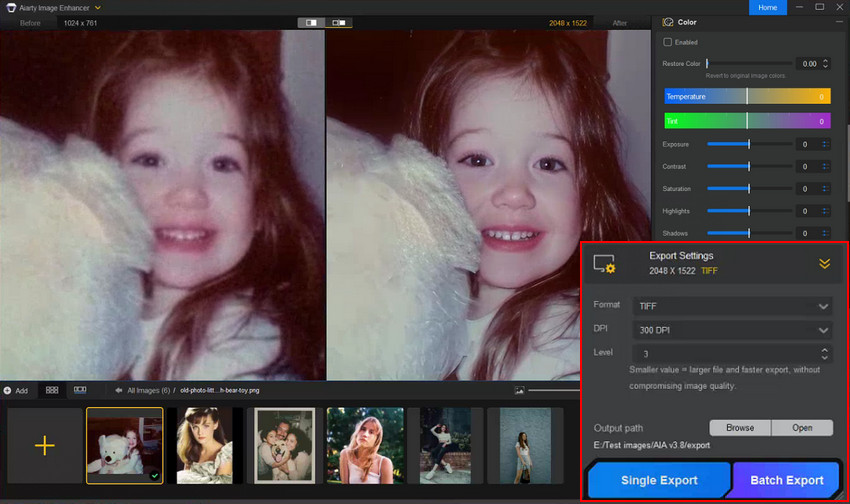Click the Open output folder button
This screenshot has width=850, height=504.
[x=802, y=428]
